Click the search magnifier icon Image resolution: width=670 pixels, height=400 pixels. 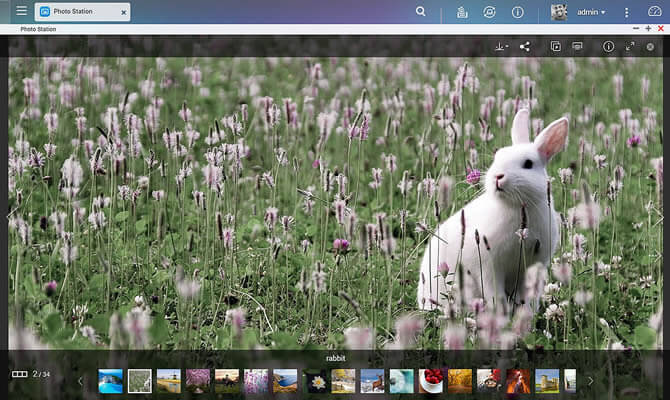[x=420, y=12]
